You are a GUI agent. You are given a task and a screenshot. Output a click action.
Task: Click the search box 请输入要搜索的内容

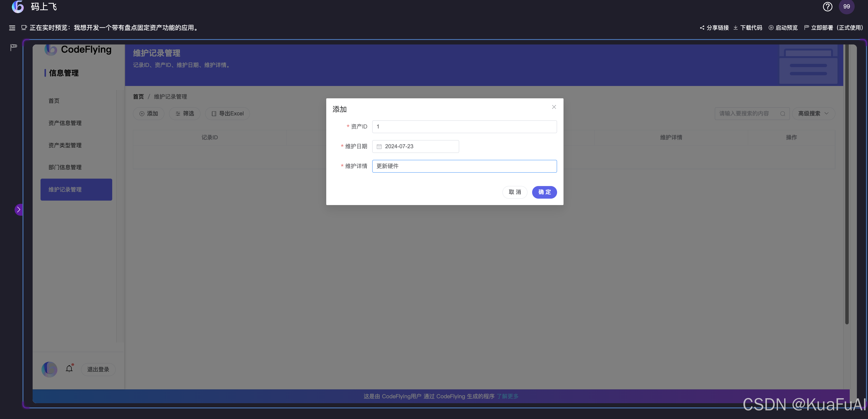click(752, 113)
